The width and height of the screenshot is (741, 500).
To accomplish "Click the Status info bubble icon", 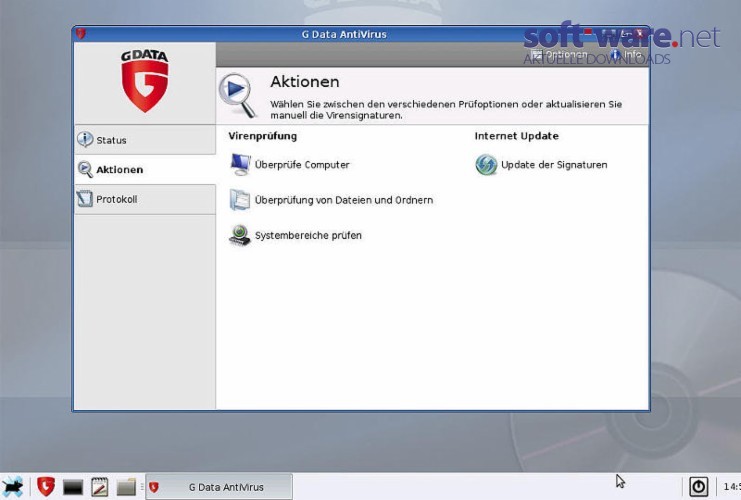I will coord(85,139).
